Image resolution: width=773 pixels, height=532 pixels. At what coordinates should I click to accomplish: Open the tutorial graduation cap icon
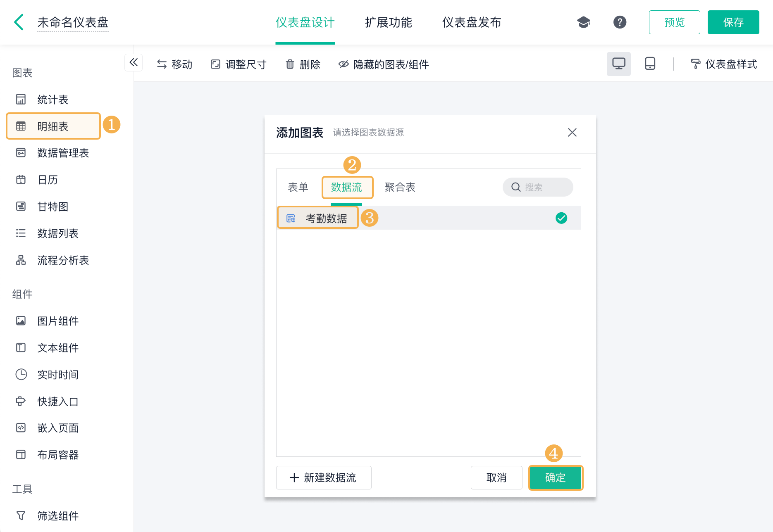[x=583, y=22]
